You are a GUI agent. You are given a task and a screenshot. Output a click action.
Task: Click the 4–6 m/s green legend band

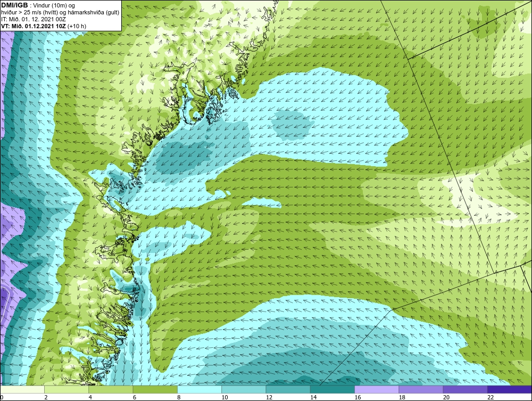[111, 389]
